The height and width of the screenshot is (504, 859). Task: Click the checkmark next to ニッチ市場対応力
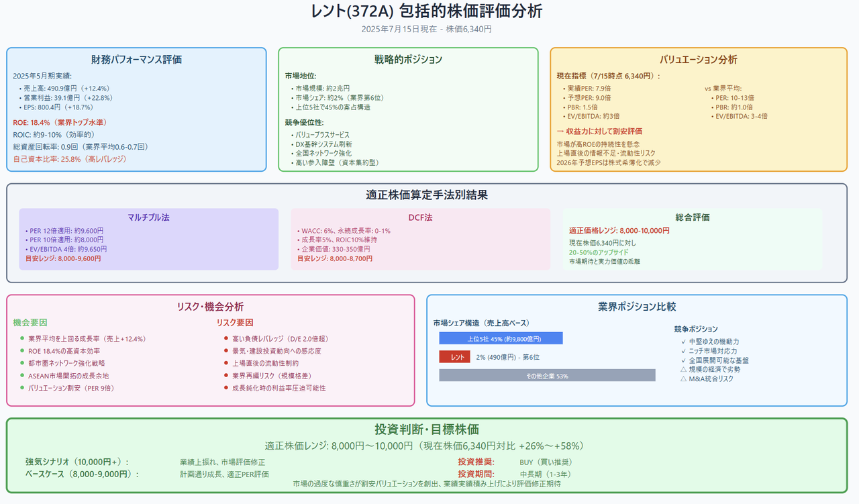click(683, 351)
